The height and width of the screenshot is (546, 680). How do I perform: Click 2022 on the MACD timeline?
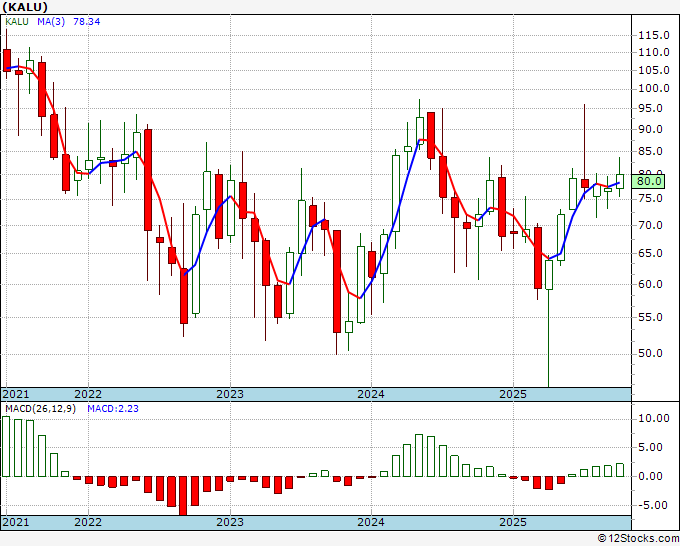88,522
